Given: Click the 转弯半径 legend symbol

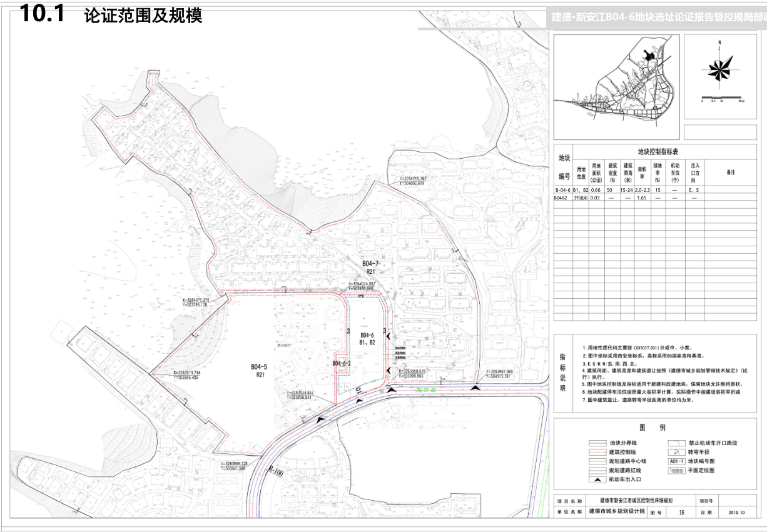Looking at the screenshot, I should [674, 452].
